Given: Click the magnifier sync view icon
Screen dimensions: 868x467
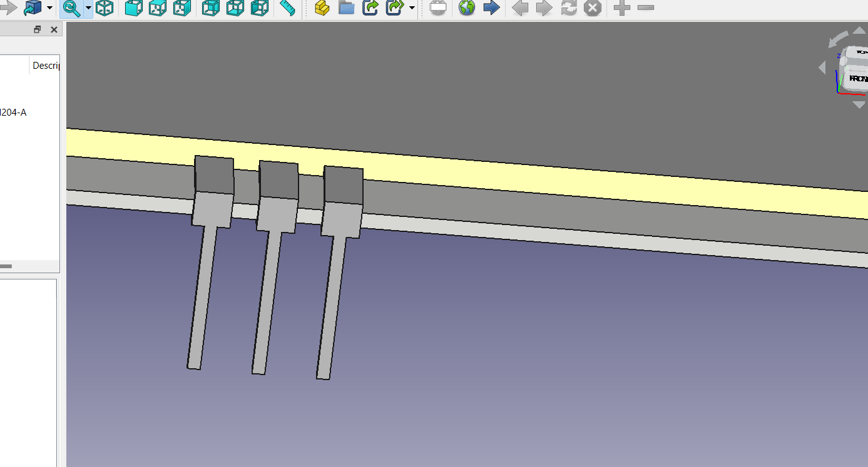Looking at the screenshot, I should click(72, 8).
